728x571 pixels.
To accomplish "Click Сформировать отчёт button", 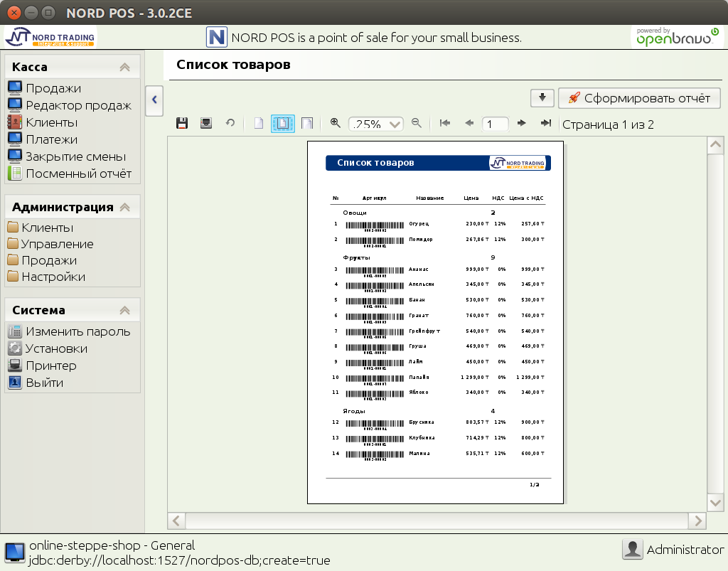I will click(639, 98).
